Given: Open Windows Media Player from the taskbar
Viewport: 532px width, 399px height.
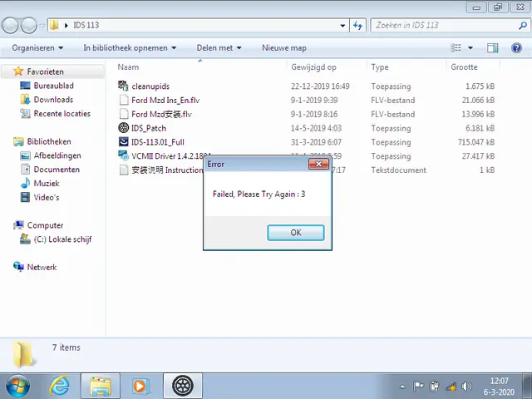Looking at the screenshot, I should [139, 386].
